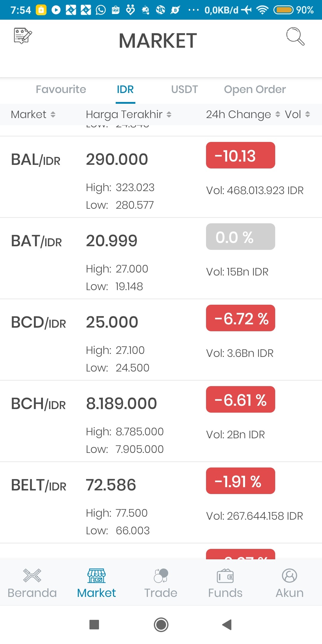Switch to the Favourite tab

[61, 89]
